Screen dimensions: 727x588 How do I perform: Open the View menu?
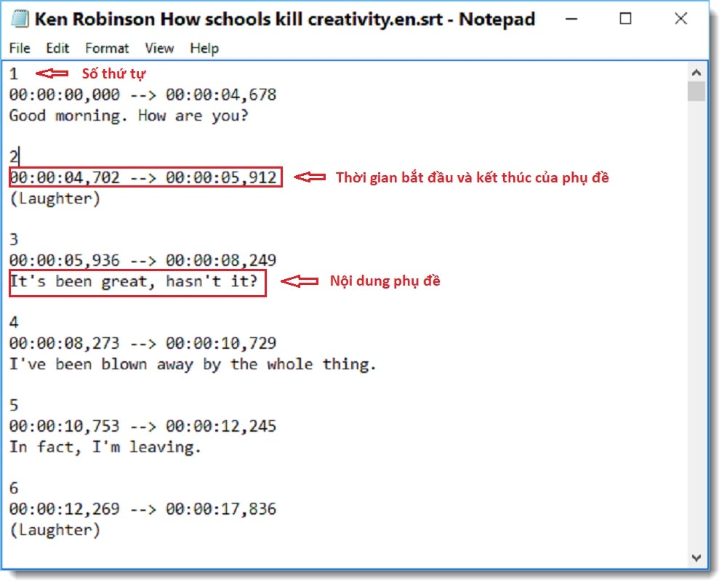159,48
